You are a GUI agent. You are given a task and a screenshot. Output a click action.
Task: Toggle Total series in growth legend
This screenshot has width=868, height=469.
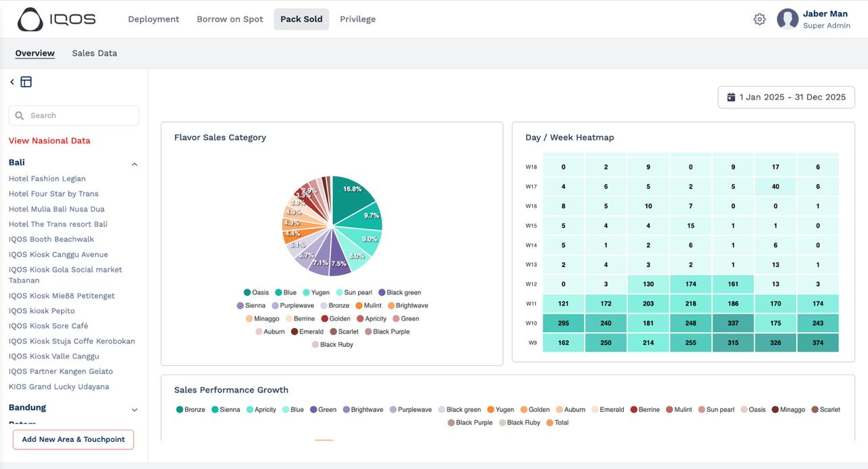(x=557, y=423)
